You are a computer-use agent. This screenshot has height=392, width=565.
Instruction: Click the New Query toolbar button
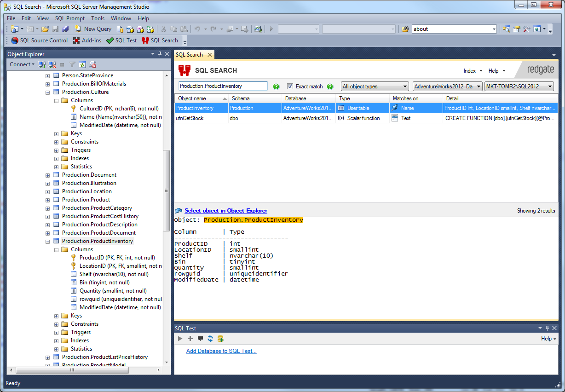click(93, 29)
